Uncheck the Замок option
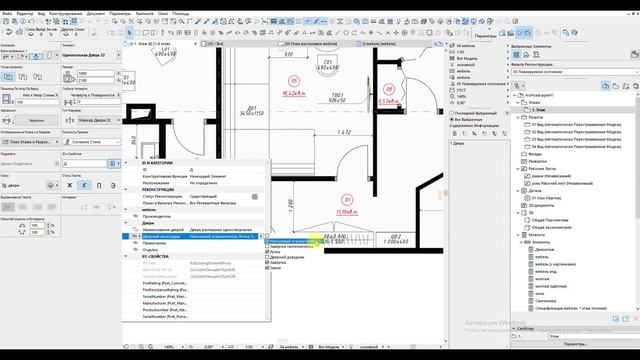Viewport: 640px width, 360px height. point(267,268)
